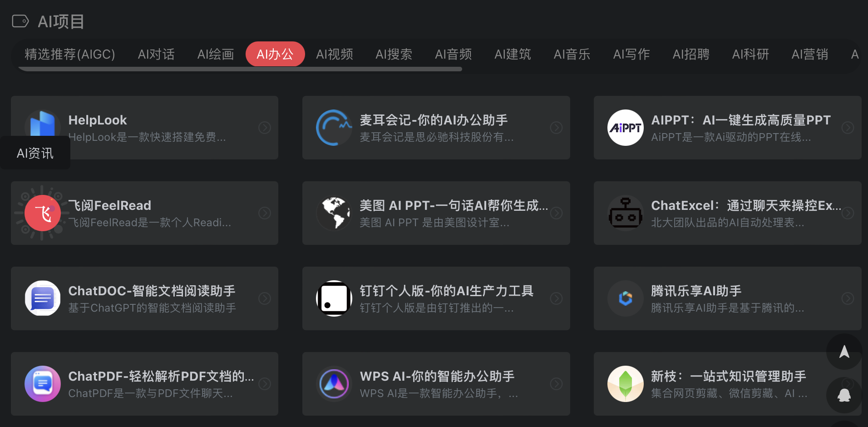868x427 pixels.
Task: Open arrow on the ChatPDF card
Action: coord(265,384)
